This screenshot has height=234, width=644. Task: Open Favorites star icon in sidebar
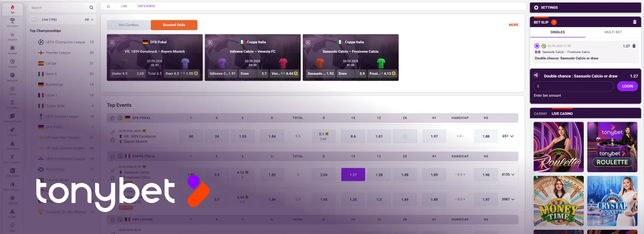12,35
